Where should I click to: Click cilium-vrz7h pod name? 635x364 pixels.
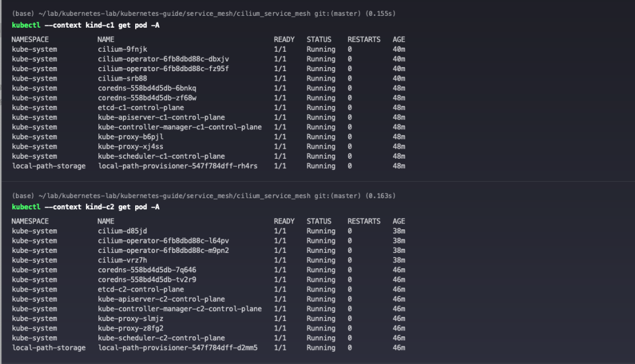pyautogui.click(x=122, y=261)
